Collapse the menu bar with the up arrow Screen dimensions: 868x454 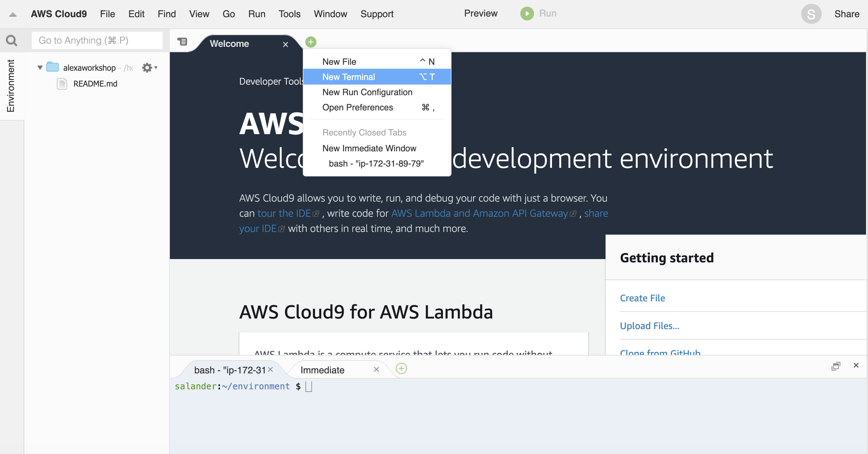coord(13,14)
